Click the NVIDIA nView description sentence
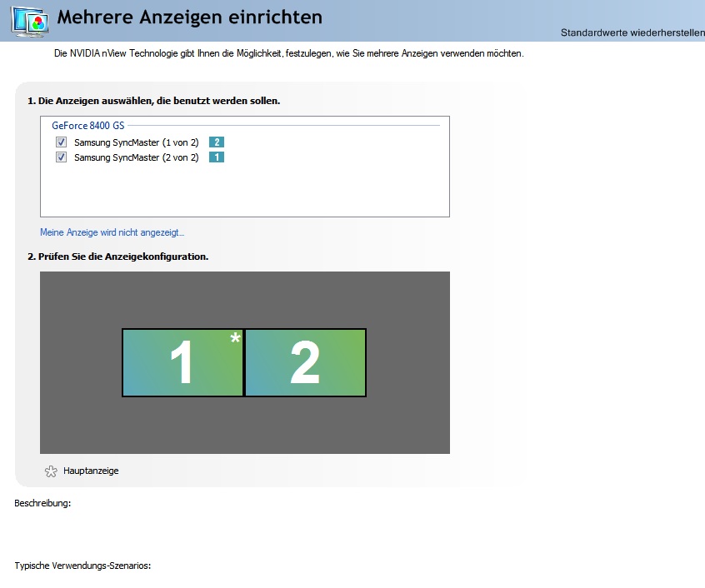This screenshot has height=588, width=705. point(289,53)
